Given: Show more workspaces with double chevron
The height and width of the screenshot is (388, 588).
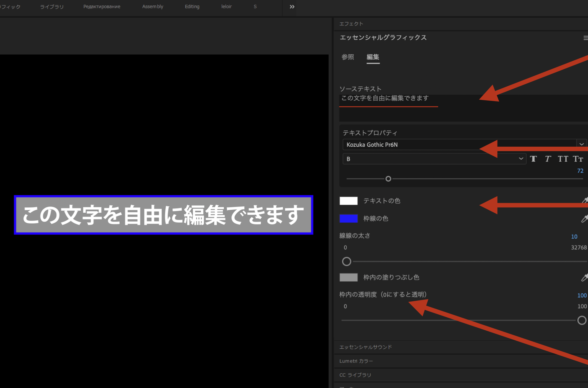Looking at the screenshot, I should click(x=292, y=7).
